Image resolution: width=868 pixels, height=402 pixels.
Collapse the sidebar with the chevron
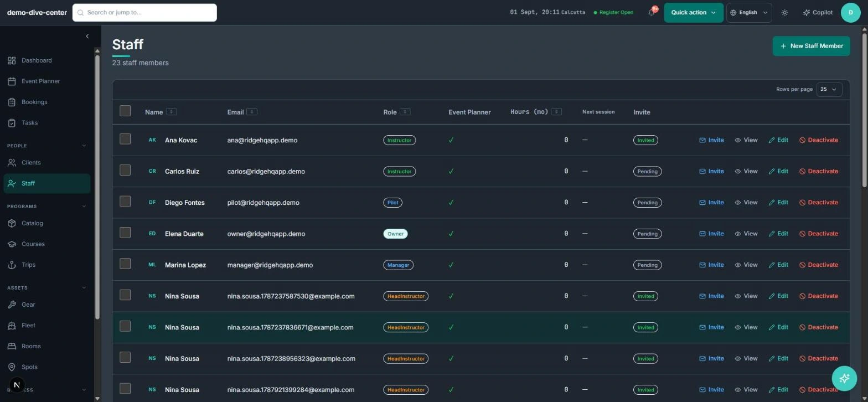pos(87,36)
